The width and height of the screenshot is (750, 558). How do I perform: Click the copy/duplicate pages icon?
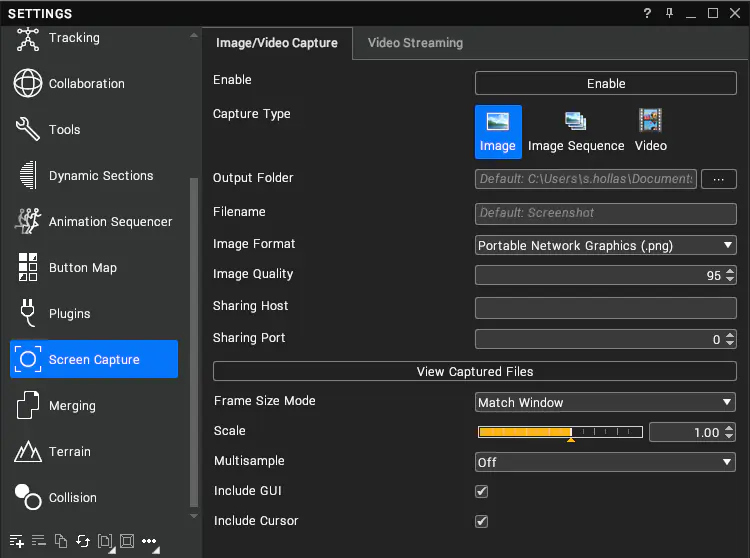coord(61,541)
